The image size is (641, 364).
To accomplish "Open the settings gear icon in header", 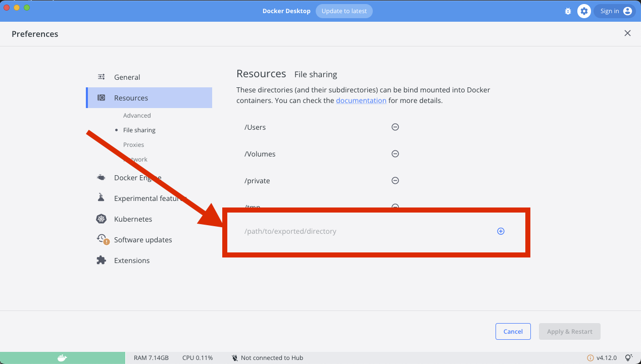I will [x=584, y=11].
